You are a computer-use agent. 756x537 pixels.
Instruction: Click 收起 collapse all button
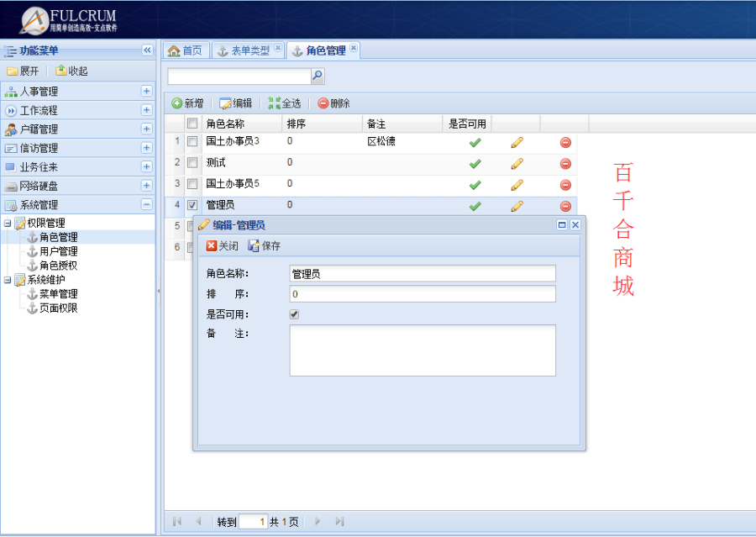(x=71, y=71)
